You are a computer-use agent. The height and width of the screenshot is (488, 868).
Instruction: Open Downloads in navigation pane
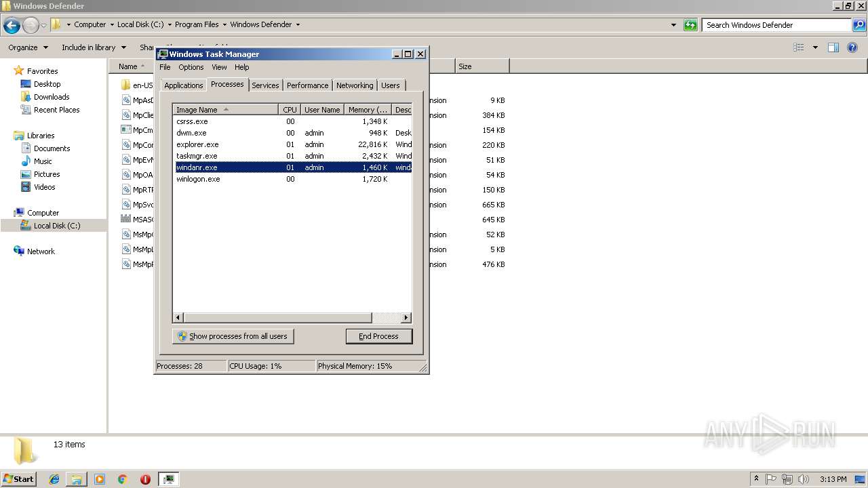point(52,97)
